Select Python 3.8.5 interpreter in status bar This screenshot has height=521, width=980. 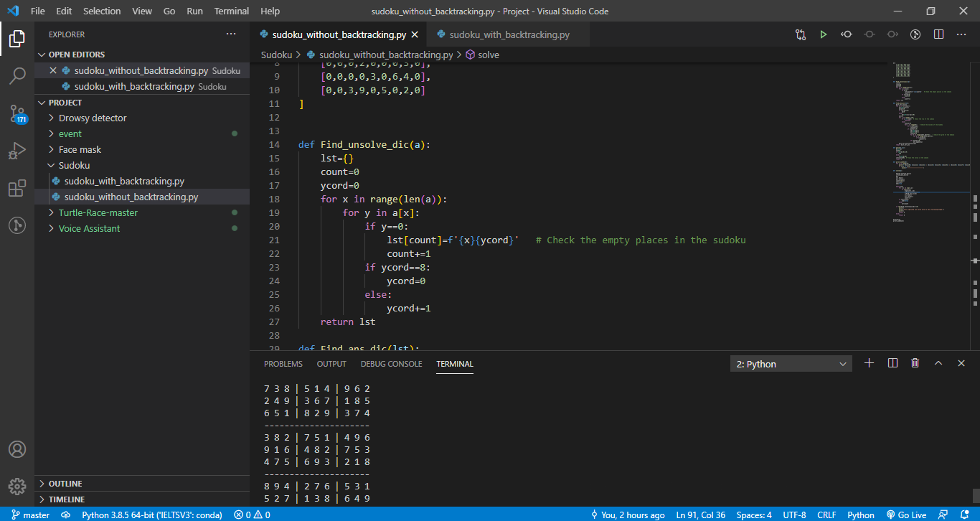click(x=152, y=515)
